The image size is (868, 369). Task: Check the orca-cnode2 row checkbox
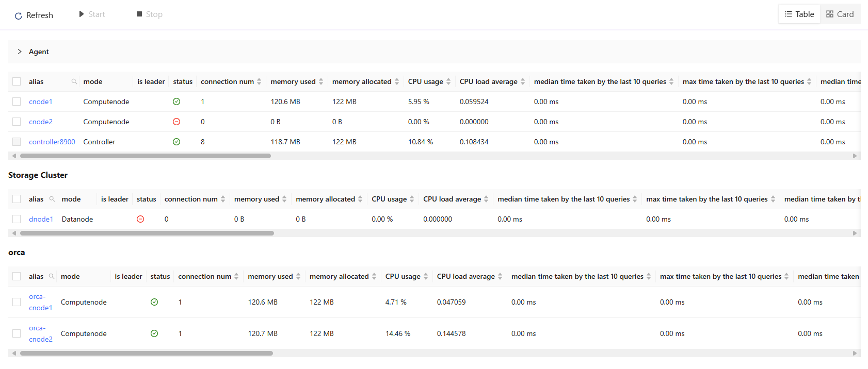click(17, 333)
